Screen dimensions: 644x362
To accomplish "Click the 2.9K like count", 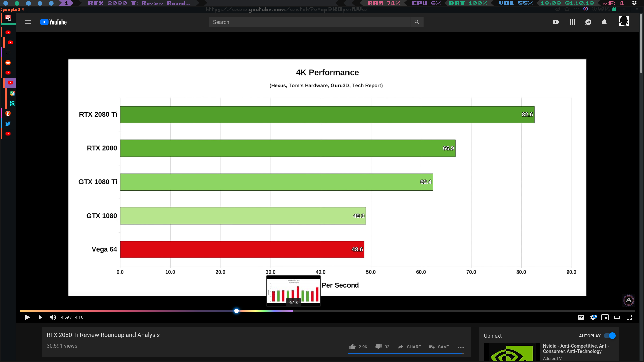I will pyautogui.click(x=363, y=347).
